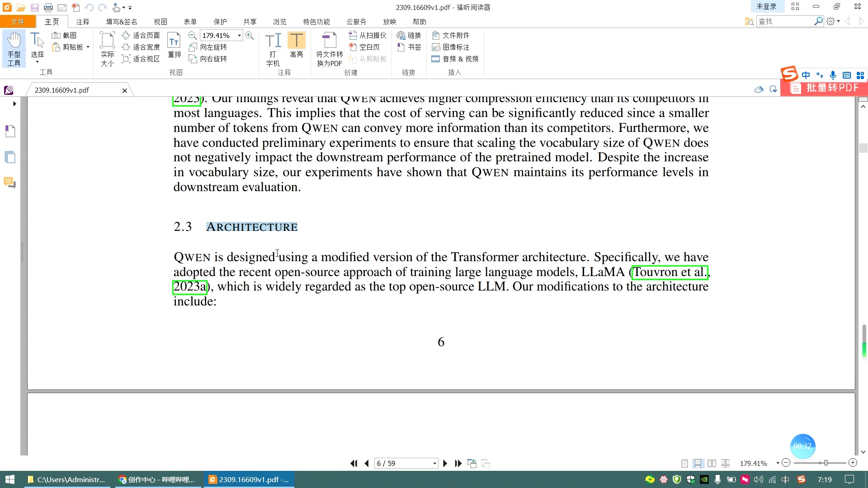Open the Windows Start menu
Viewport: 868px width, 488px height.
pos(10,479)
